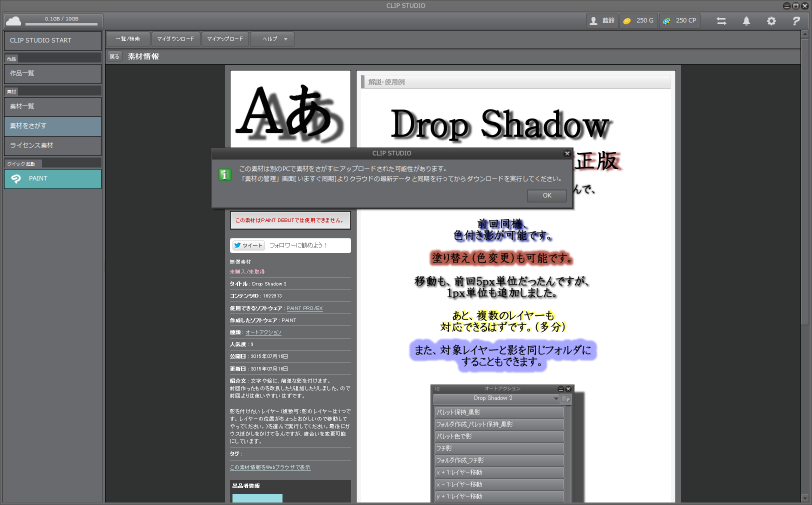The image size is (812, 505).
Task: Click the 250 CP clippy points balance
Action: pos(679,21)
